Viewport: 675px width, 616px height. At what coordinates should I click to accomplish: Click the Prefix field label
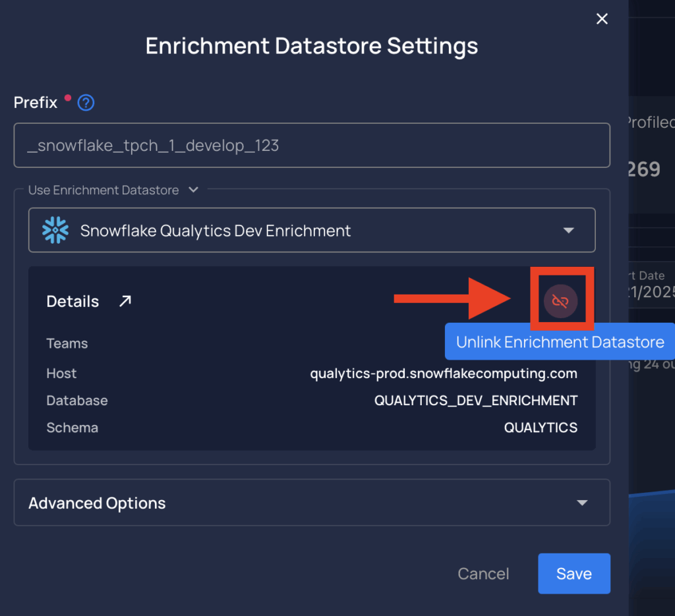coord(36,103)
